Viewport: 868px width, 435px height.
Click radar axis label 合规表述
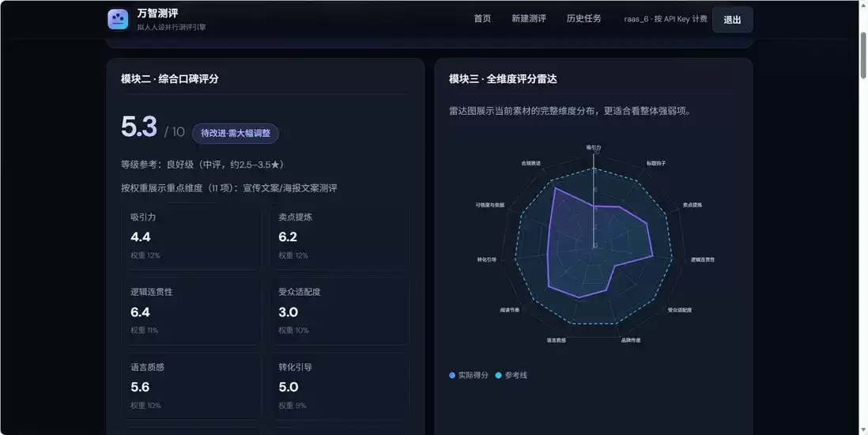(x=531, y=164)
